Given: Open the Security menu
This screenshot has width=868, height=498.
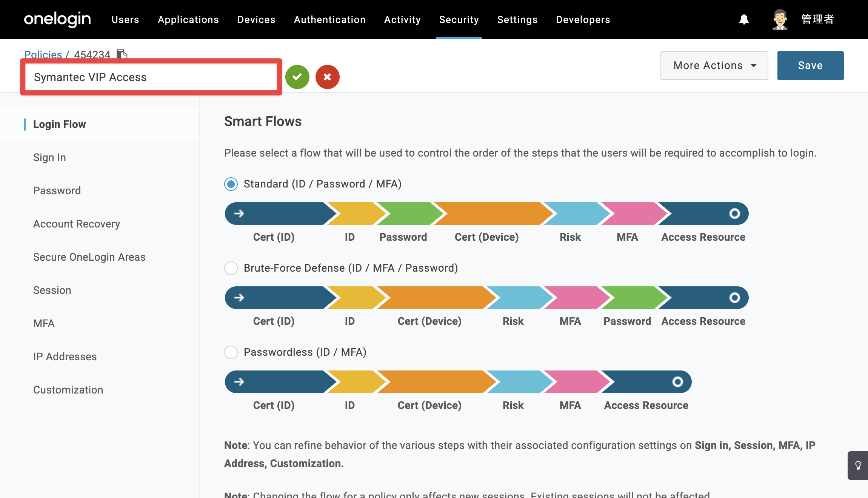Looking at the screenshot, I should [459, 20].
